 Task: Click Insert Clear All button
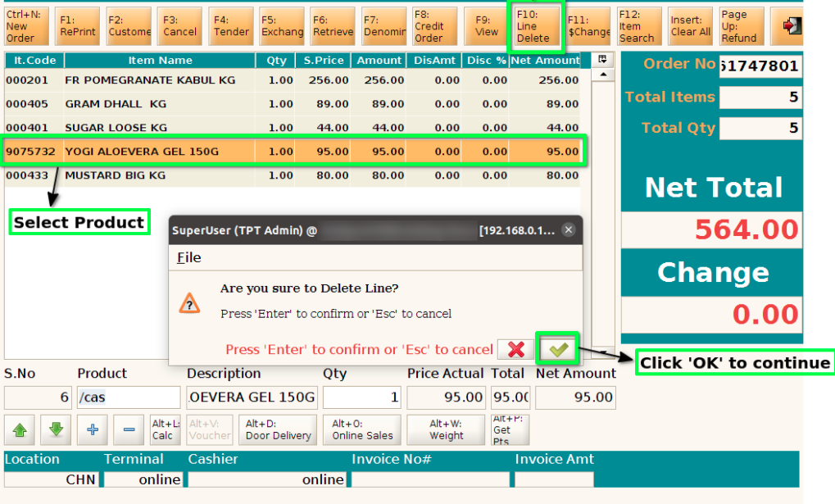tap(690, 26)
